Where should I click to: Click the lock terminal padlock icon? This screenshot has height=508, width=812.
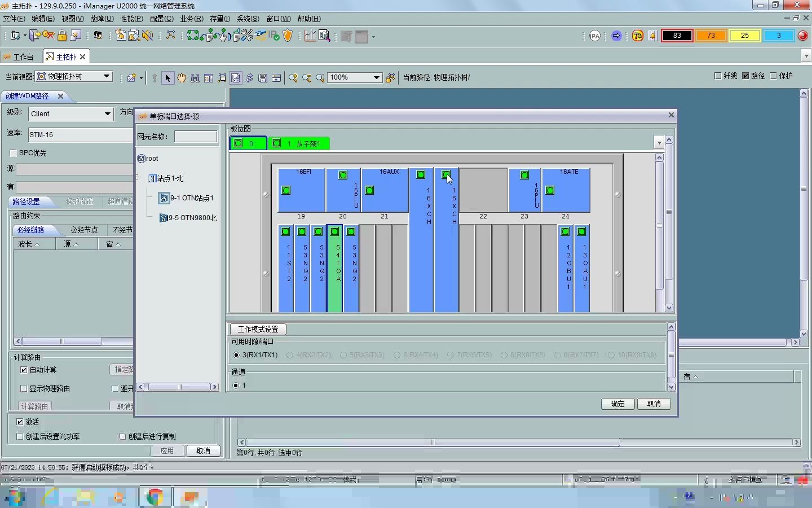[62, 36]
